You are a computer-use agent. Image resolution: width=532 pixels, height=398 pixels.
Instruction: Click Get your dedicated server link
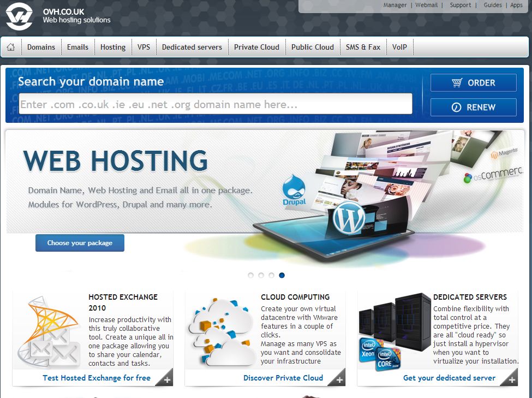(449, 378)
